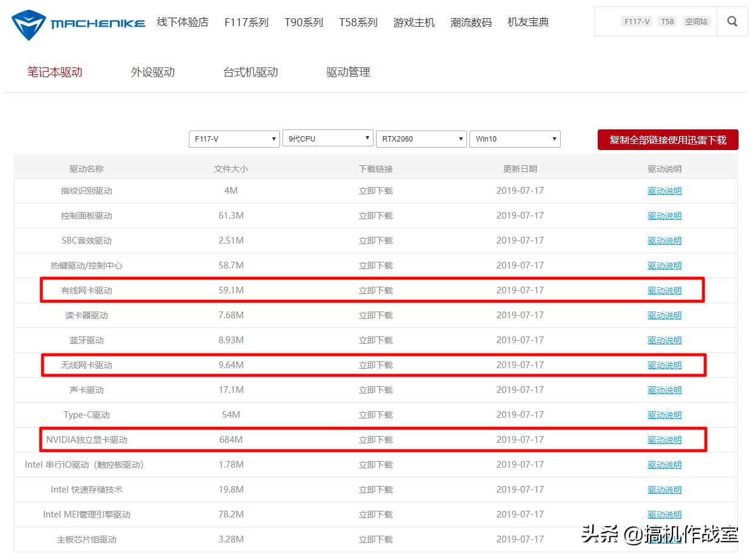The width and height of the screenshot is (755, 560).
Task: Open the RTX2060 graphics card dropdown
Action: pos(421,138)
